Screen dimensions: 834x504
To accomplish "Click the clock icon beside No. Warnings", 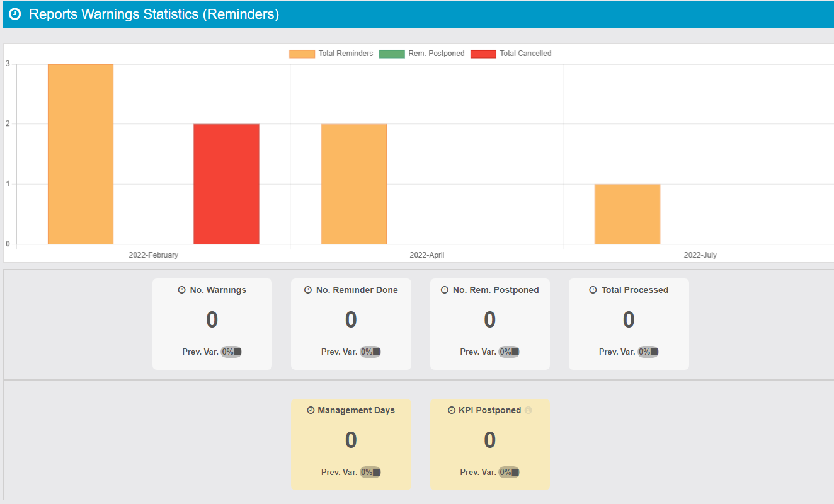I will coord(182,290).
